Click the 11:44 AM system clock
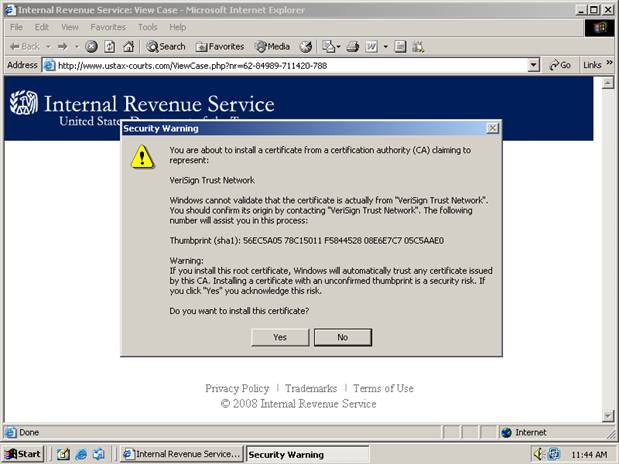This screenshot has height=464, width=619. (589, 455)
